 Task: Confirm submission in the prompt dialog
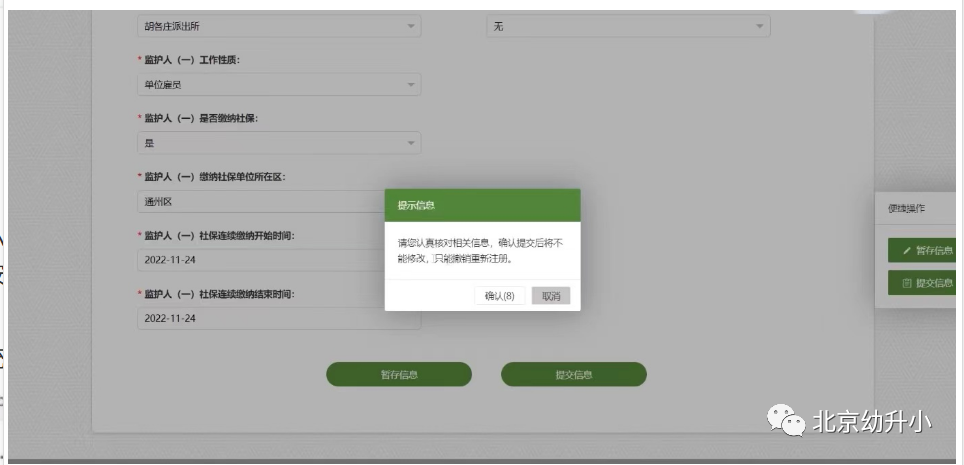(499, 296)
